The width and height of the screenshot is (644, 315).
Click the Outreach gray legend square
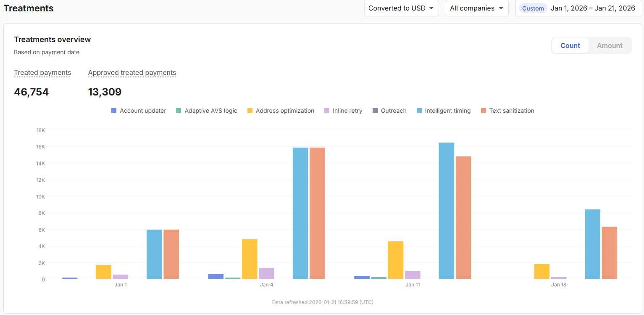(x=375, y=111)
